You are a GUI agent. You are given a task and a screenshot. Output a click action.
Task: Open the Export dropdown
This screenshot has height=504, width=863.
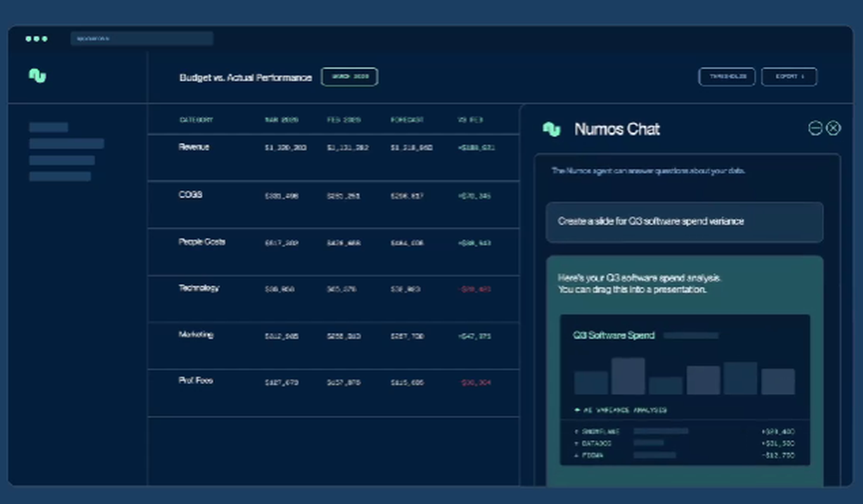[x=789, y=76]
